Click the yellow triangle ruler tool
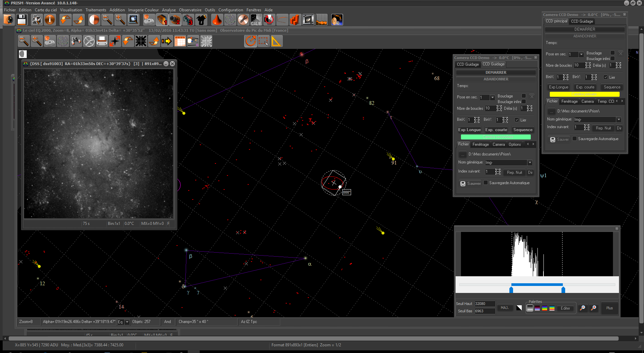 (x=276, y=41)
